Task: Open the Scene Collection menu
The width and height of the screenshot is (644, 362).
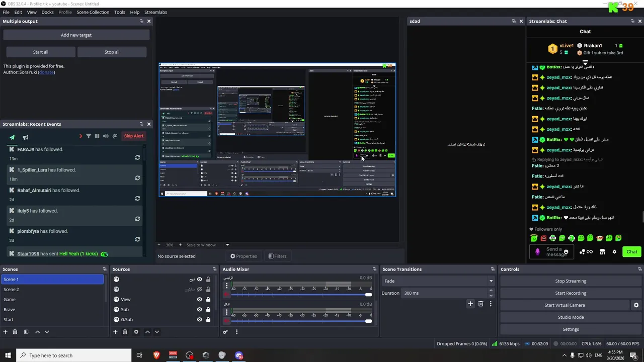Action: coord(93,12)
